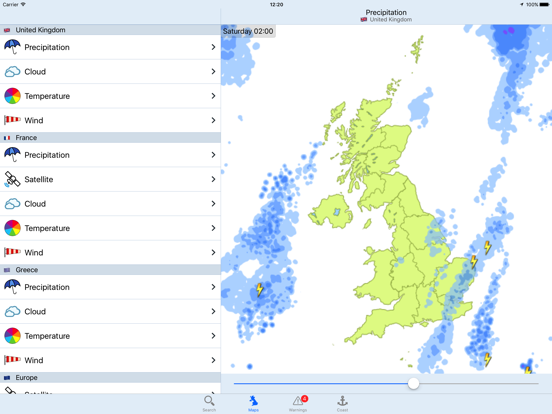Click Northern Ireland on the map
This screenshot has height=414, width=552.
click(330, 212)
